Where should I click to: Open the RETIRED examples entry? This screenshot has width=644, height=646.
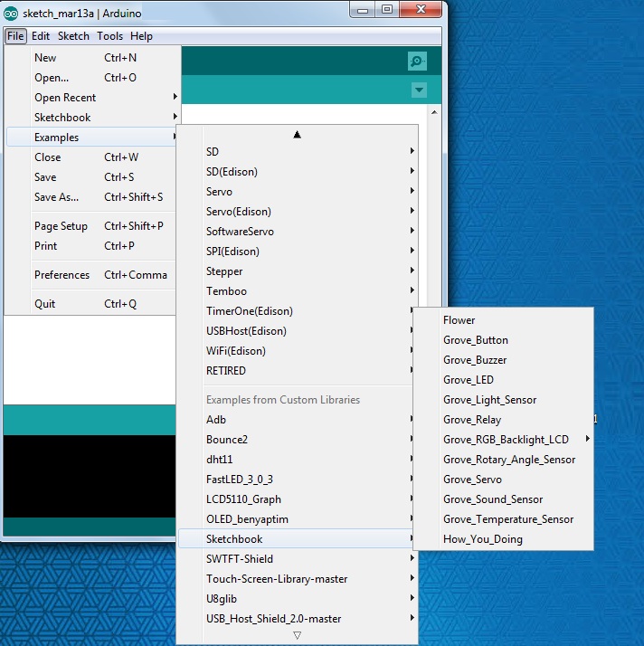click(x=296, y=370)
